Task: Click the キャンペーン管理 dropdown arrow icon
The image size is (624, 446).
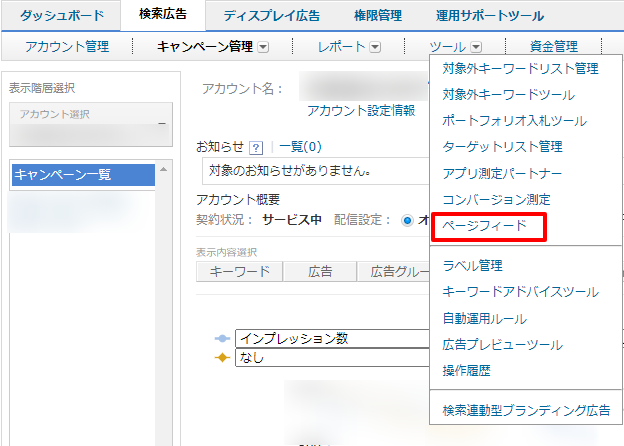Action: (263, 46)
